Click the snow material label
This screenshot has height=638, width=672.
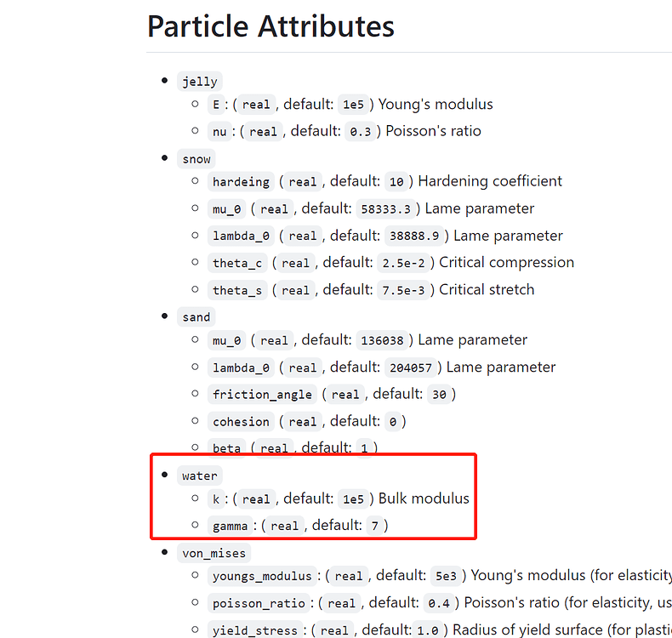click(196, 159)
